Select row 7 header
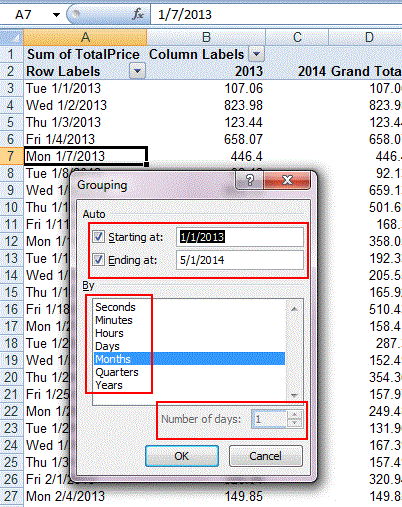 click(x=12, y=156)
